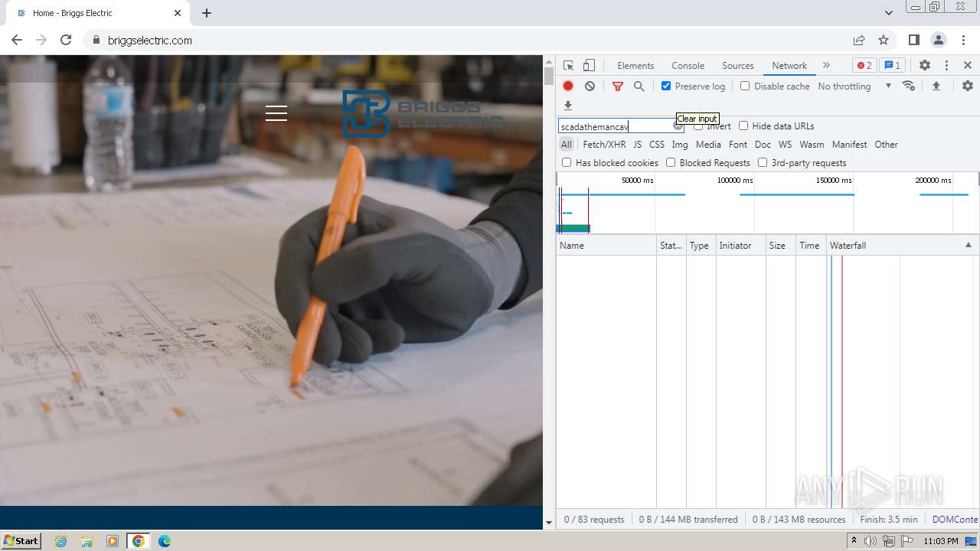Reload the Briggs Electric page
The width and height of the screenshot is (980, 551).
(66, 40)
